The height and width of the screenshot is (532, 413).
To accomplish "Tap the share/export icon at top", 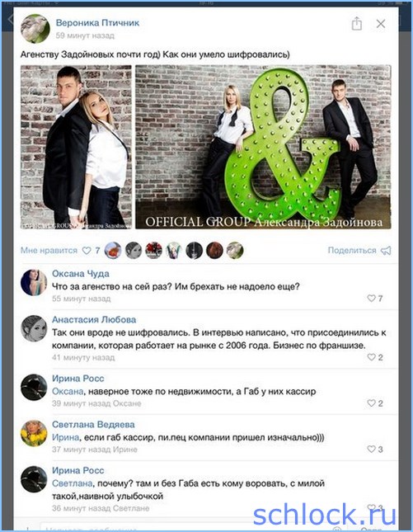I will point(356,23).
